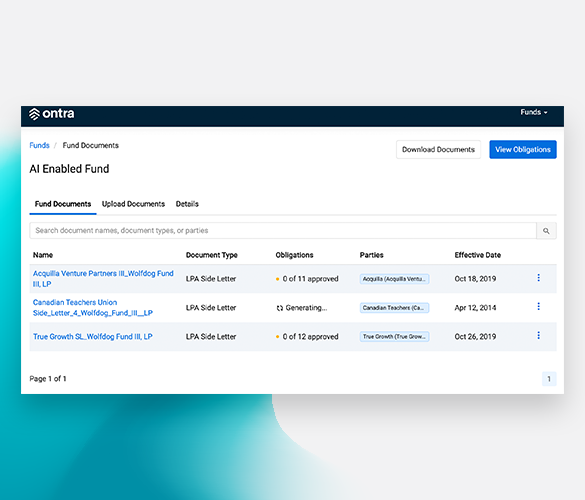The image size is (585, 500).
Task: Click 'LPA Side Letter' in the Canadian Teachers row
Action: [x=211, y=308]
